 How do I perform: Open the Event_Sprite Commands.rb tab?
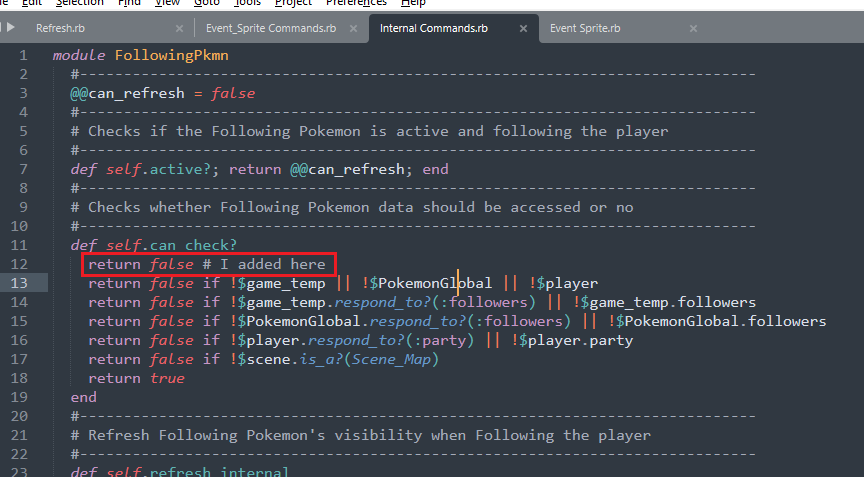click(271, 28)
